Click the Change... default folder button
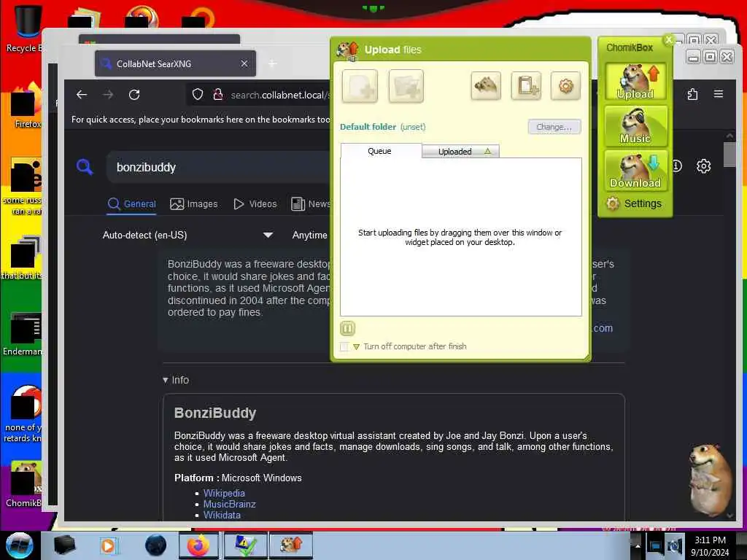The width and height of the screenshot is (747, 560). click(554, 127)
